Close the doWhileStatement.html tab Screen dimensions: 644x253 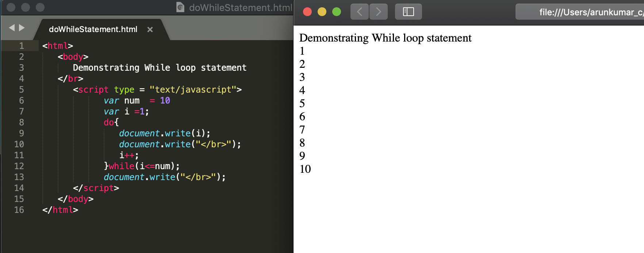point(150,30)
